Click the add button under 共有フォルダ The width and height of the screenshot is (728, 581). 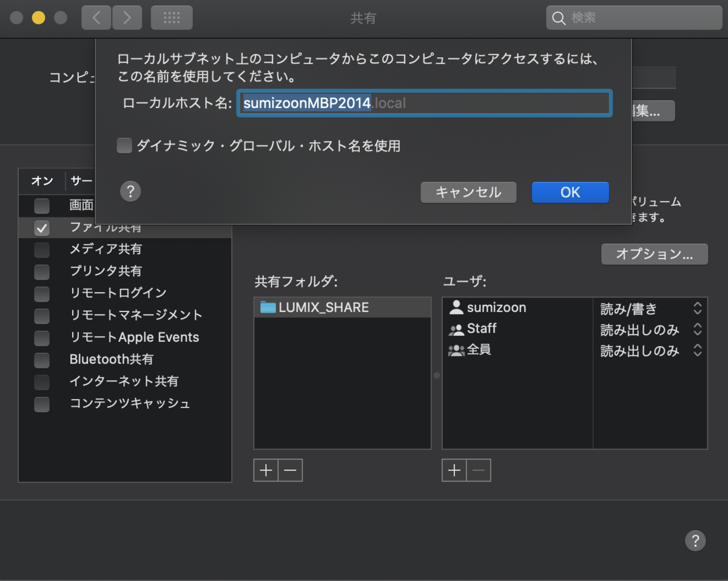click(x=266, y=470)
